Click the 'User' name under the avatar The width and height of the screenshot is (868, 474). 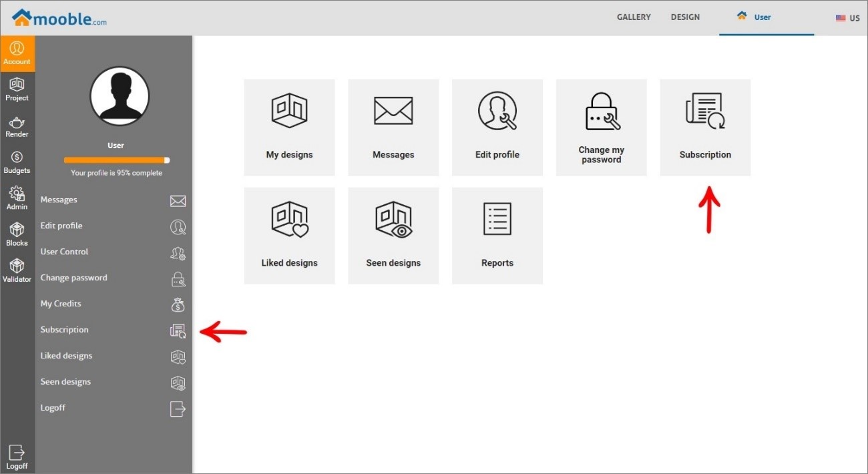pyautogui.click(x=116, y=146)
